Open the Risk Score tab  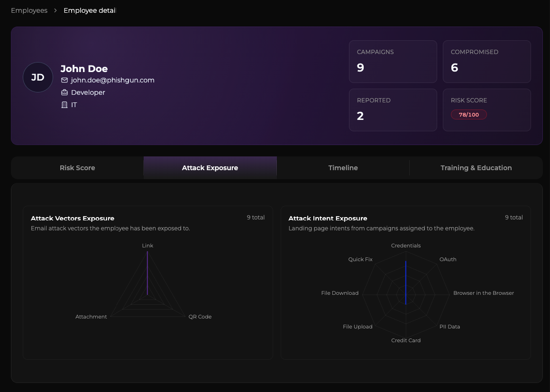pyautogui.click(x=77, y=168)
